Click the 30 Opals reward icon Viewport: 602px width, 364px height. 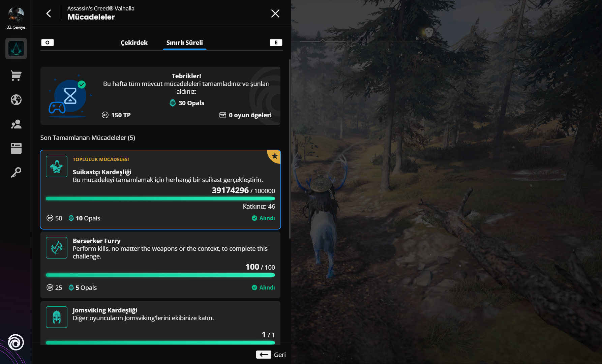[x=173, y=103]
